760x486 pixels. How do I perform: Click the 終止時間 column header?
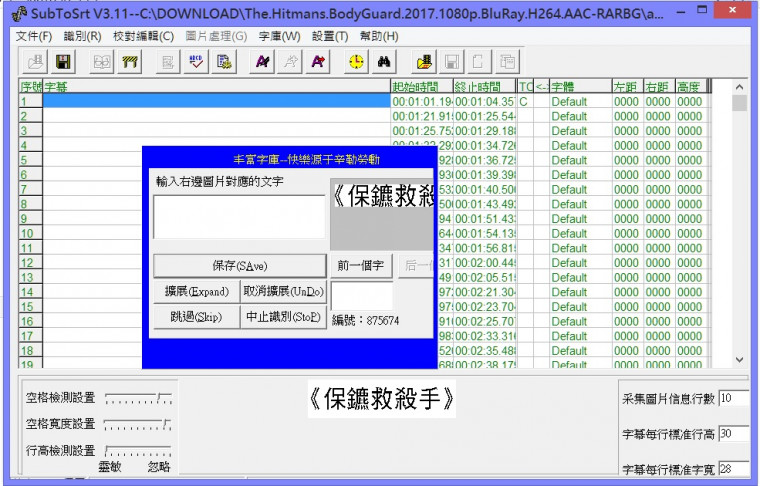point(484,87)
